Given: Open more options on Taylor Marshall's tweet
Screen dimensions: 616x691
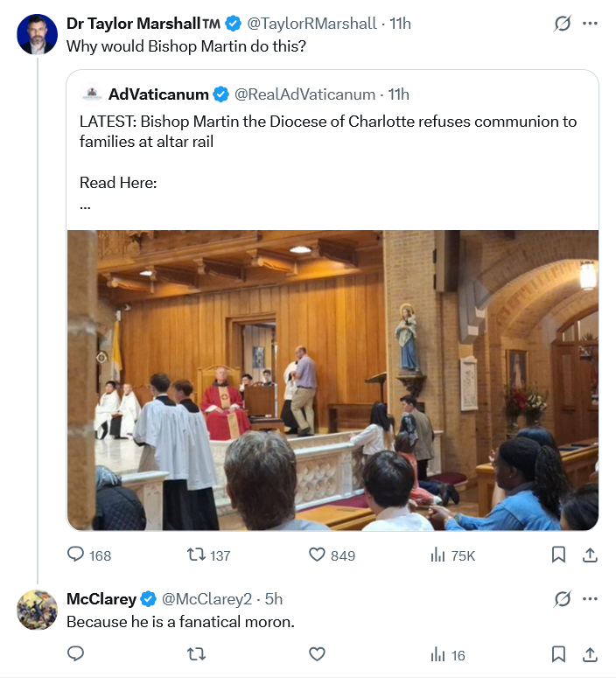Looking at the screenshot, I should coord(591,24).
